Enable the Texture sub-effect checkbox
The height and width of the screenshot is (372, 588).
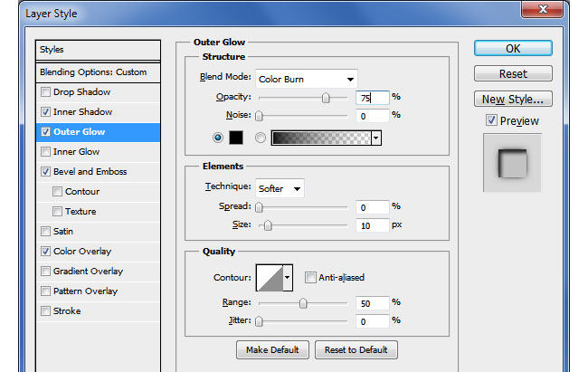coord(57,211)
